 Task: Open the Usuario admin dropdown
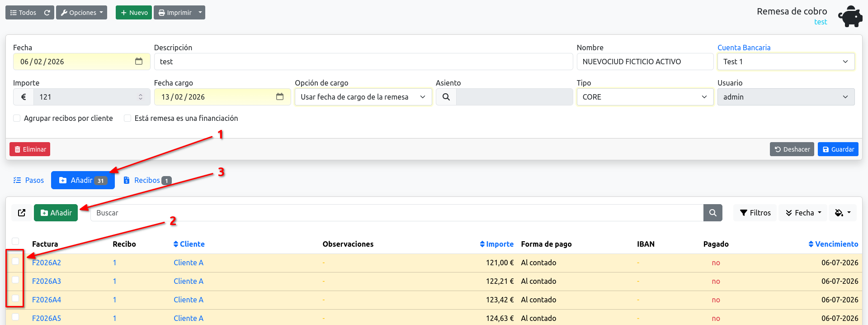pos(786,97)
